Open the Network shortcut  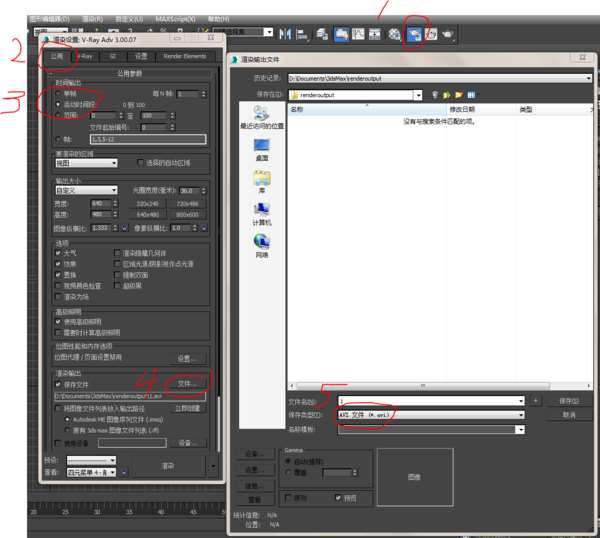(x=262, y=246)
